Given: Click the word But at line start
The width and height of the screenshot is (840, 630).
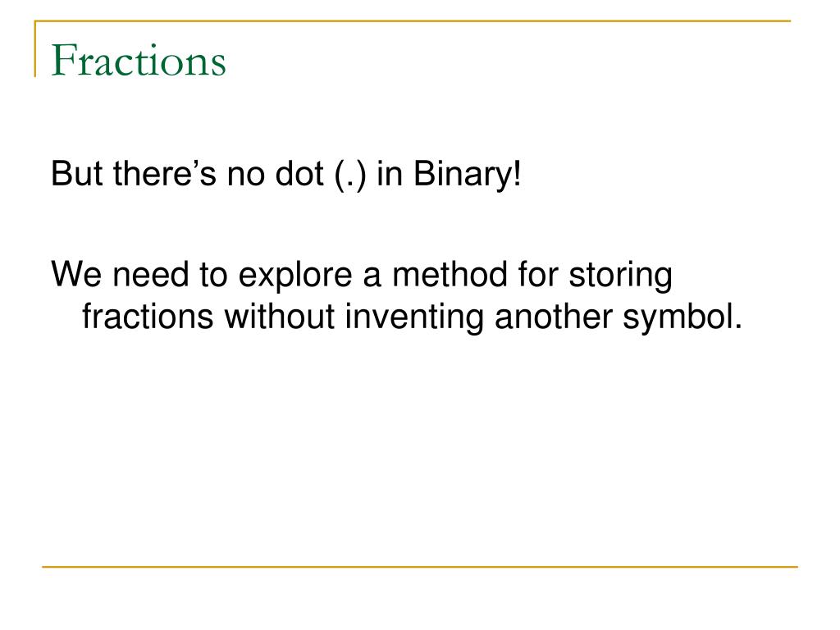Looking at the screenshot, I should 76,174.
